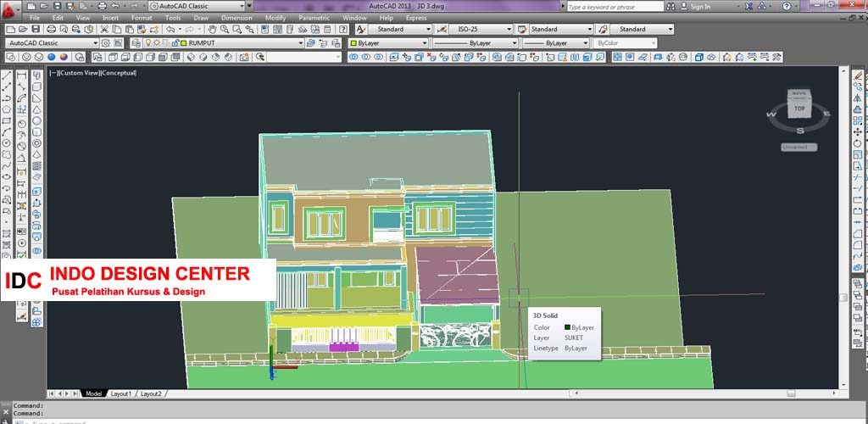Click the Plot (print) icon in the Standard toolbar
The image size is (868, 424).
click(52, 30)
